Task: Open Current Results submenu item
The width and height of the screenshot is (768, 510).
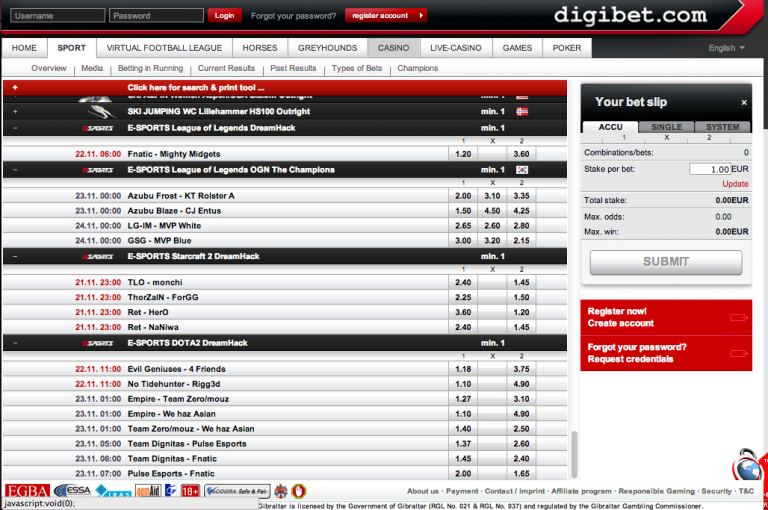Action: 226,68
